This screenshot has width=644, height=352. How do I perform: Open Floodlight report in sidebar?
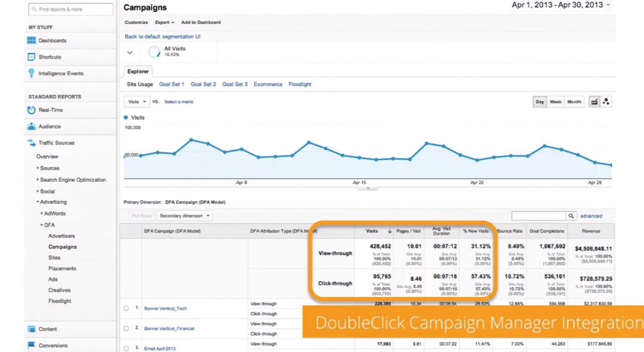[x=60, y=301]
